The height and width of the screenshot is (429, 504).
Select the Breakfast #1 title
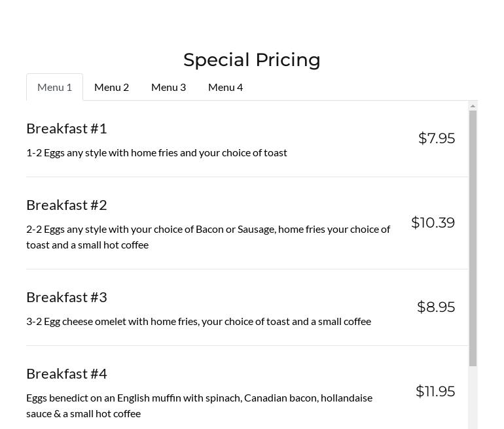(x=66, y=129)
